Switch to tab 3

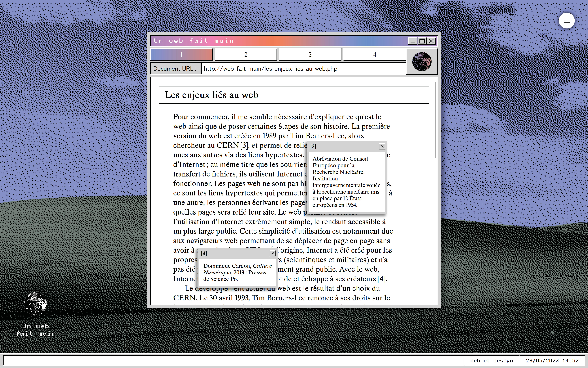pos(310,55)
